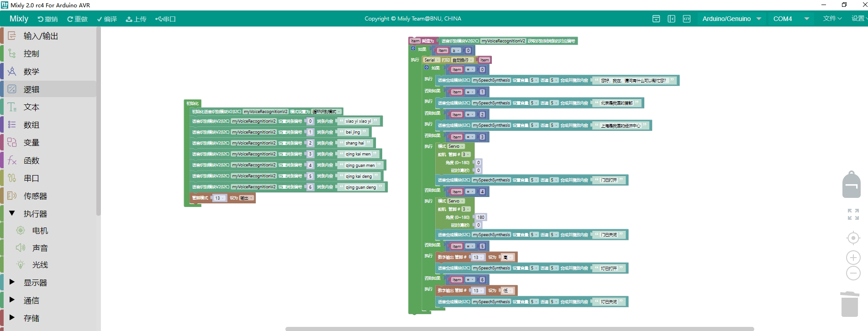The height and width of the screenshot is (331, 868).
Task: Click the '灯已关闭' speech text field
Action: coord(609,302)
